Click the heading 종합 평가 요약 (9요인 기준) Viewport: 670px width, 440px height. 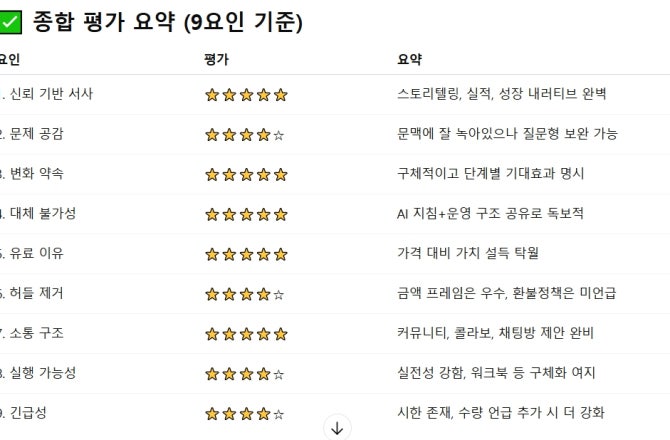pyautogui.click(x=168, y=22)
